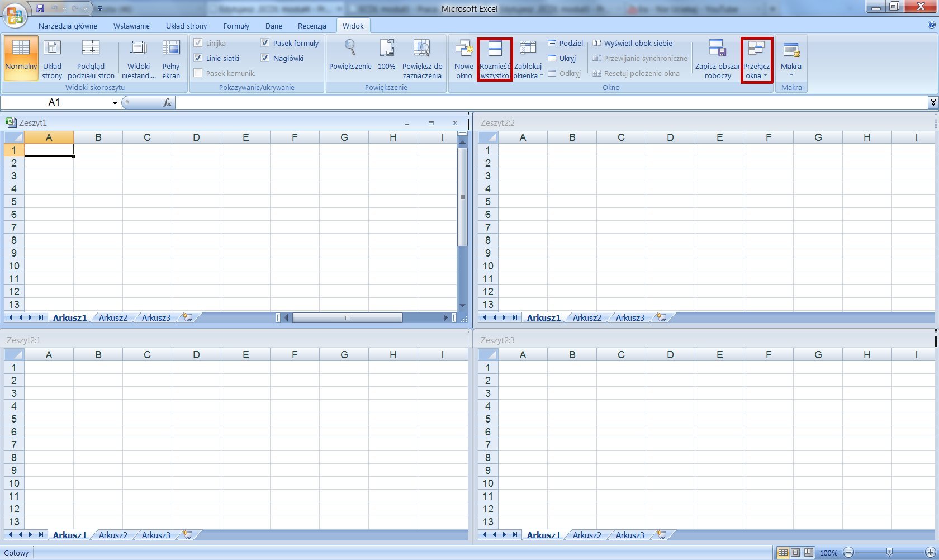Toggle the Nagłówki checkbox
Viewport: 939px width, 560px height.
(x=265, y=58)
